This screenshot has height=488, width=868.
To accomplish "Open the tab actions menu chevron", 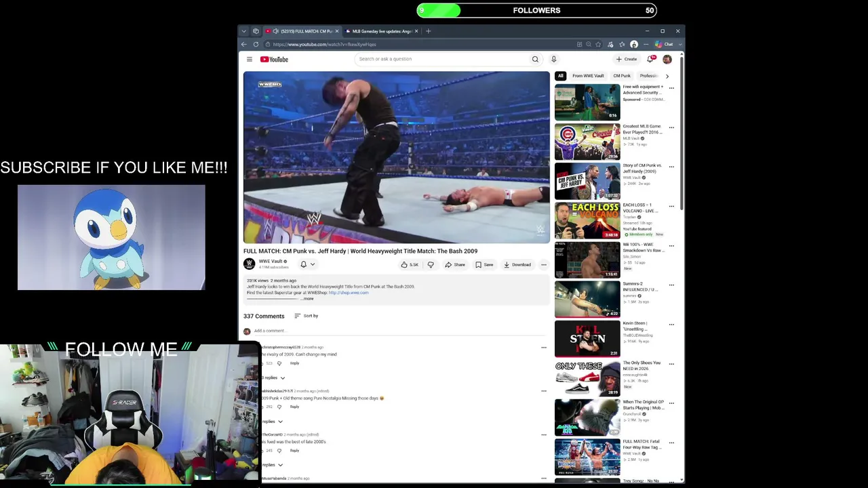I will point(244,31).
